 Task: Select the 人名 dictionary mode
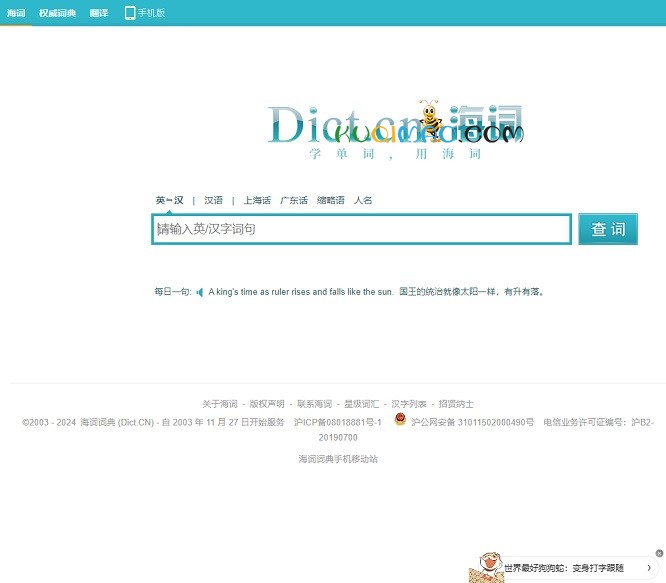[x=363, y=200]
